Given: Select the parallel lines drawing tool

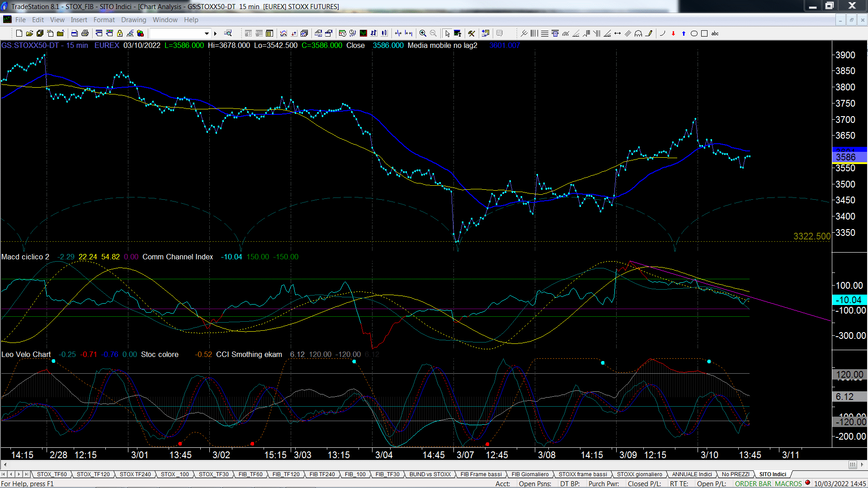Looking at the screenshot, I should tap(628, 33).
